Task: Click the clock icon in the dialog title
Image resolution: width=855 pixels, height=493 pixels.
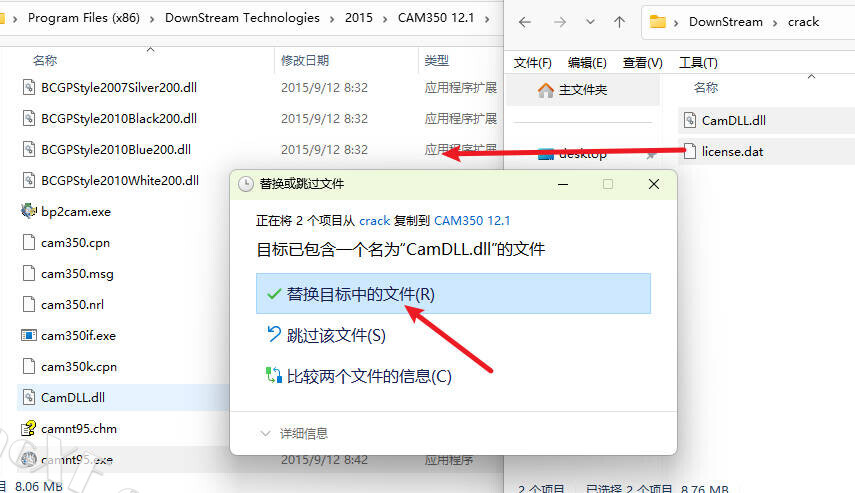Action: point(246,184)
